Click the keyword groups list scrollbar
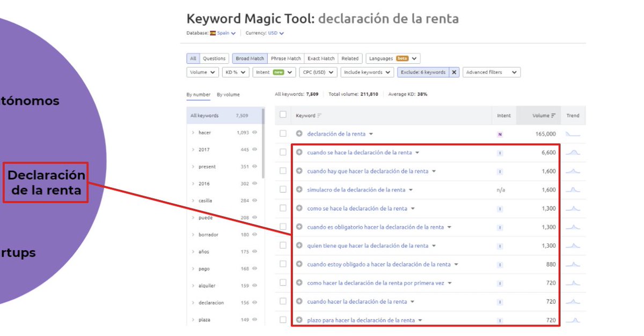 [263, 143]
